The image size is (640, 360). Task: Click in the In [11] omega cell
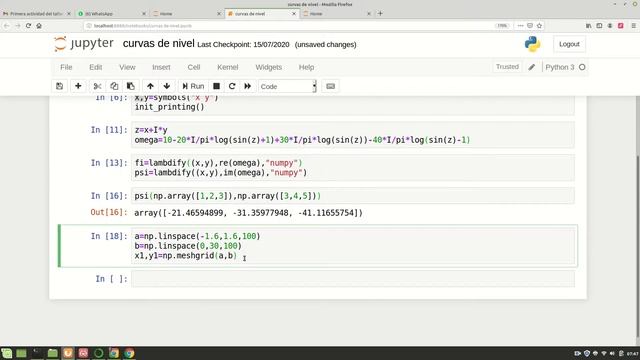pyautogui.click(x=353, y=135)
